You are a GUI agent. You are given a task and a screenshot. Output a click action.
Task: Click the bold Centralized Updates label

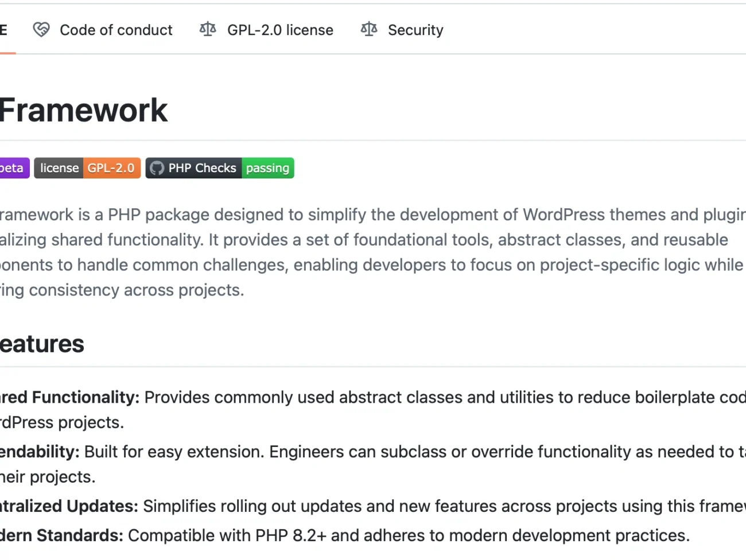(x=69, y=506)
